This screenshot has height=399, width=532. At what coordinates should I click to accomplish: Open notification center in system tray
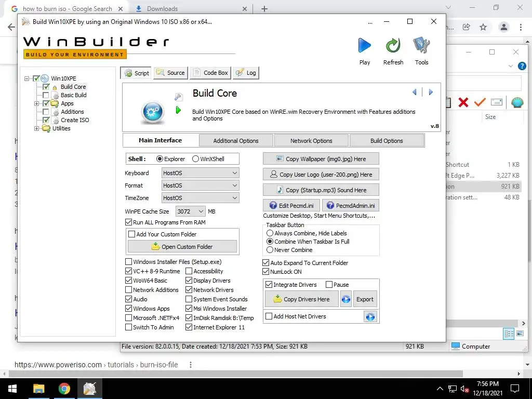[x=515, y=389]
